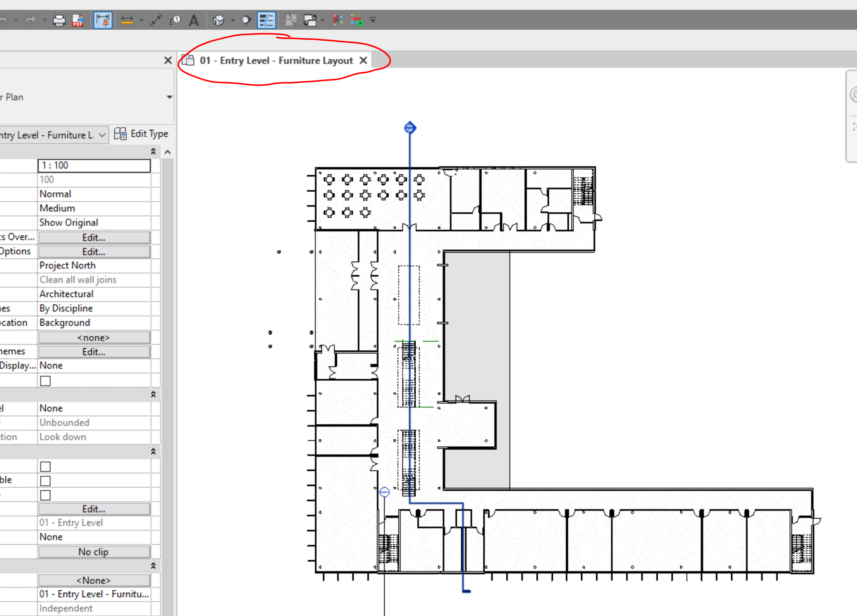
Task: Collapse the section with Unbounded and Look down
Action: pyautogui.click(x=153, y=394)
